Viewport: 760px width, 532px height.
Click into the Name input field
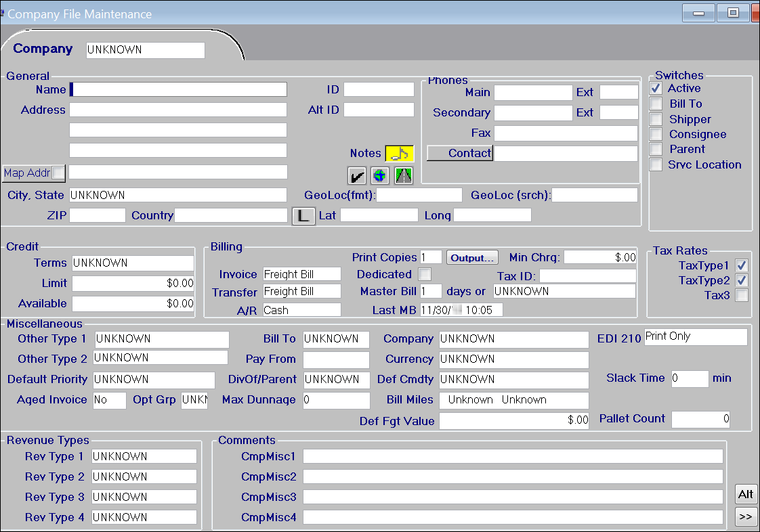pos(179,89)
